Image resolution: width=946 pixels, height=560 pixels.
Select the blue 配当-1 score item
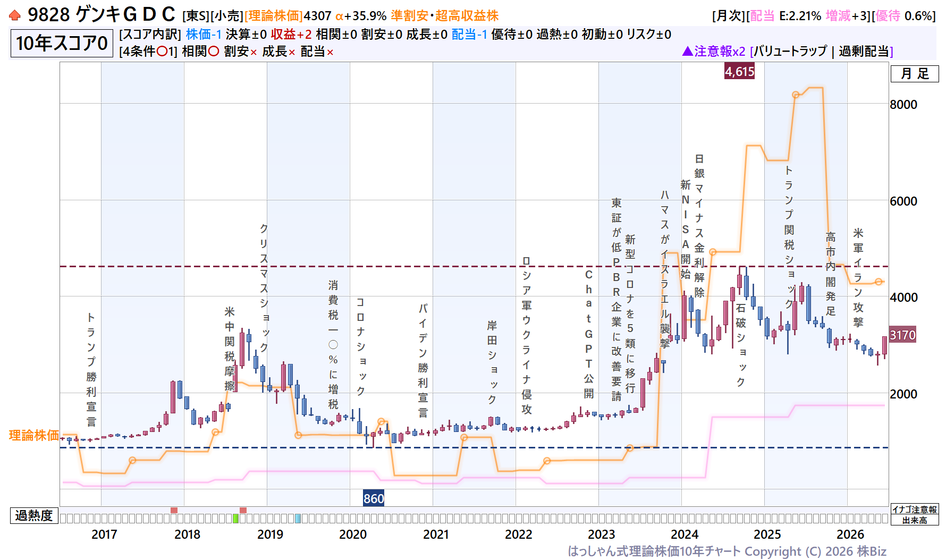pyautogui.click(x=469, y=35)
